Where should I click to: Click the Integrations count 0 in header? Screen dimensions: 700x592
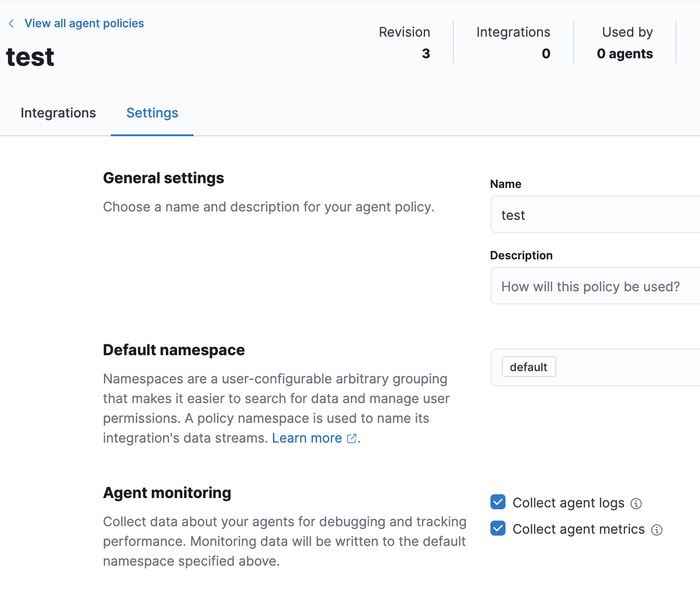point(545,54)
